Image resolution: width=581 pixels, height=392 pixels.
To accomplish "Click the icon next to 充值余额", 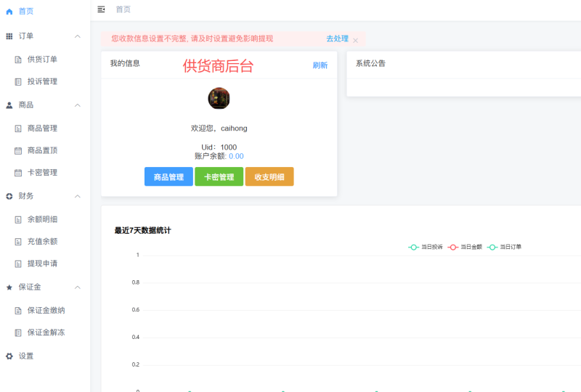I will (17, 242).
